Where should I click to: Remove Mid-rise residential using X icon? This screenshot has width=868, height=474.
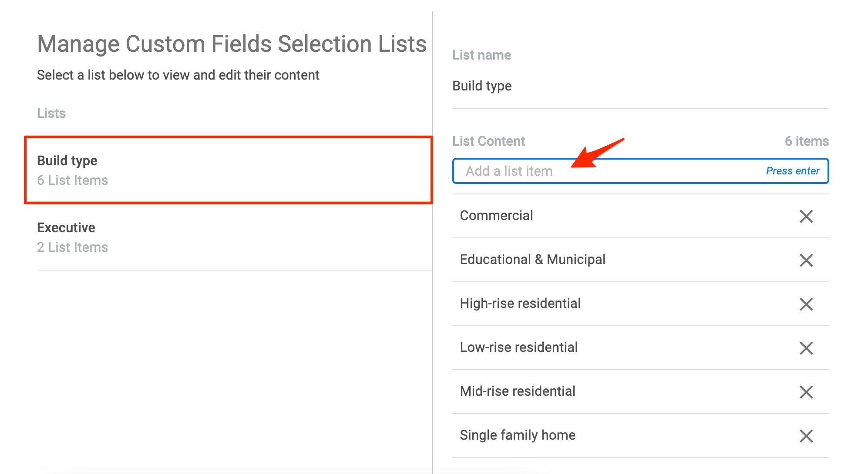806,392
